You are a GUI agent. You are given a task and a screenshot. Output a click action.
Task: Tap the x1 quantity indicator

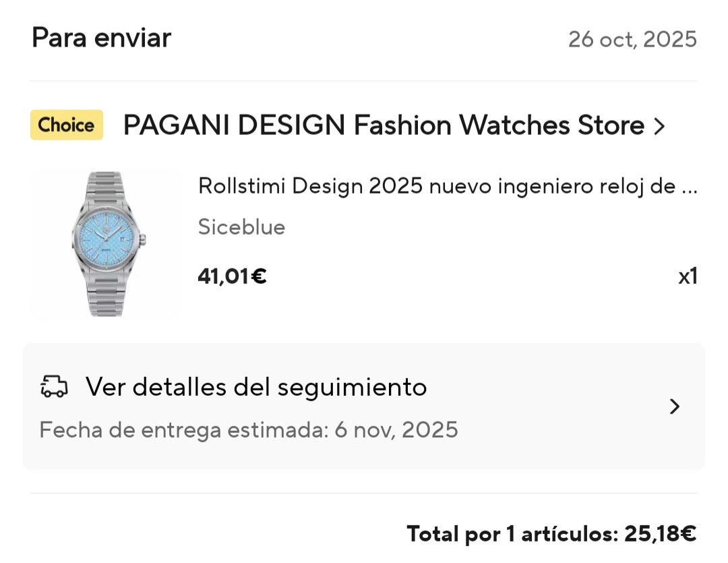click(688, 276)
